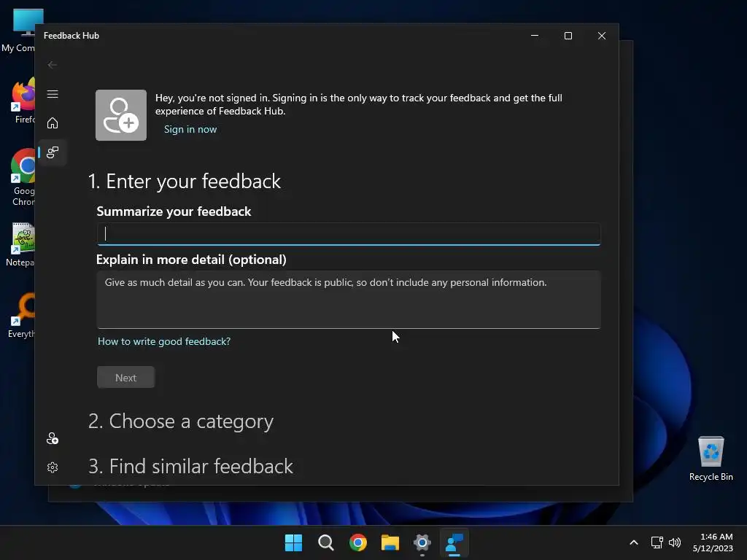Click the volume speaker tray icon
Screen dimensions: 747x560
(675, 542)
